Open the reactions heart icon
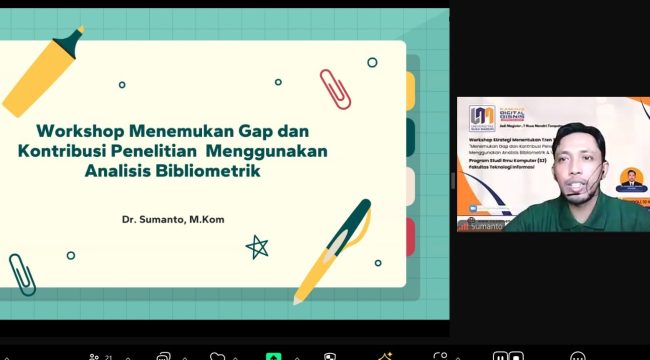Viewport: 650px width, 360px height. coord(217,357)
